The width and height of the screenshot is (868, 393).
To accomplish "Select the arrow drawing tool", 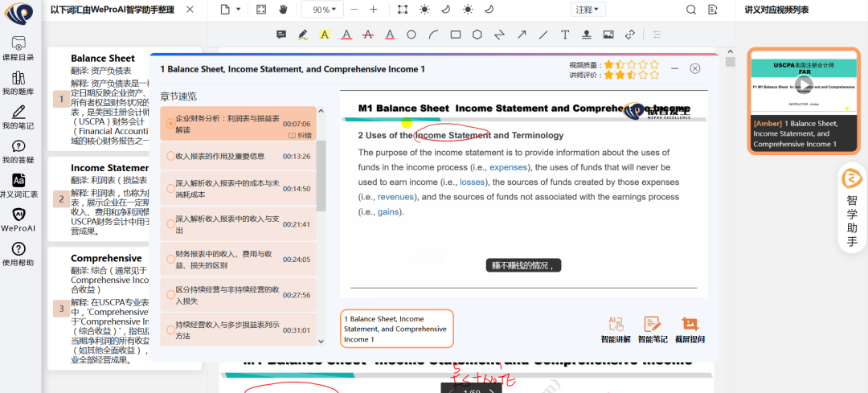I will click(522, 35).
